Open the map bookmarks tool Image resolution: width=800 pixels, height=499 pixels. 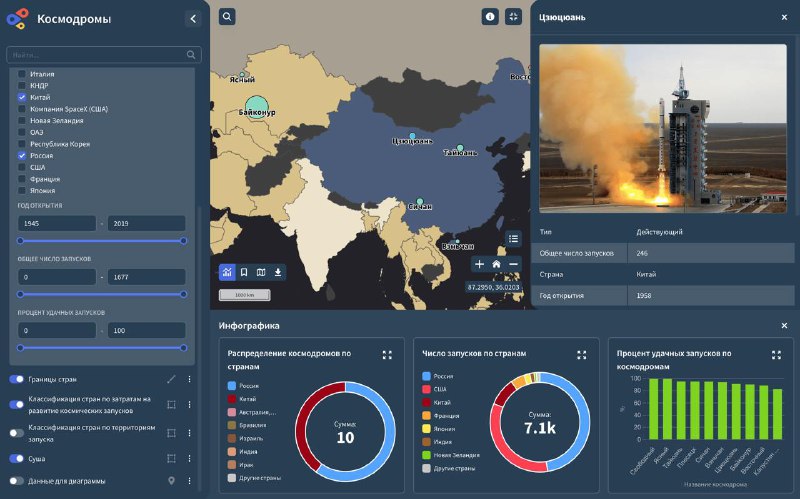[244, 272]
